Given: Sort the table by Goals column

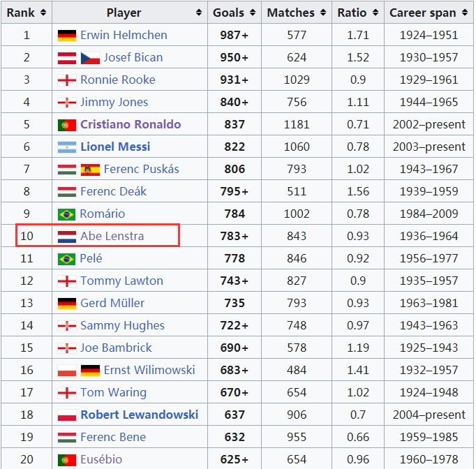Looking at the screenshot, I should click(253, 13).
